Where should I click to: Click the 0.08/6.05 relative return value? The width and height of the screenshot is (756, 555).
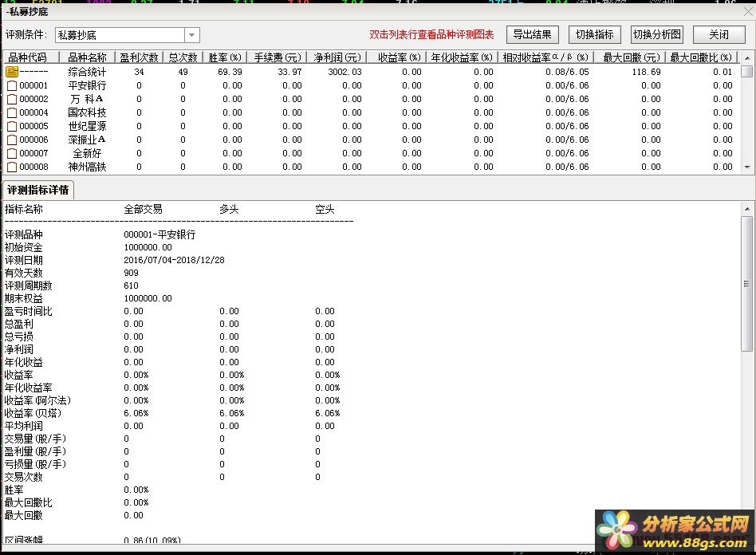567,72
